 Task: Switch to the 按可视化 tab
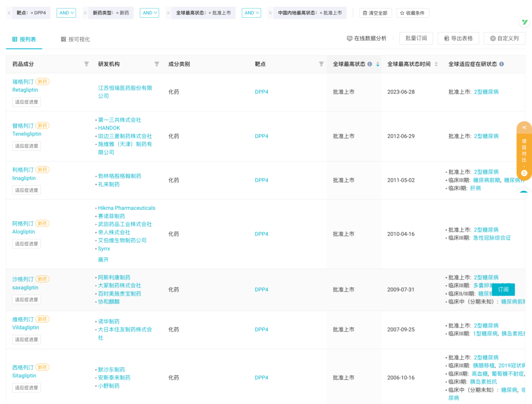click(x=75, y=39)
